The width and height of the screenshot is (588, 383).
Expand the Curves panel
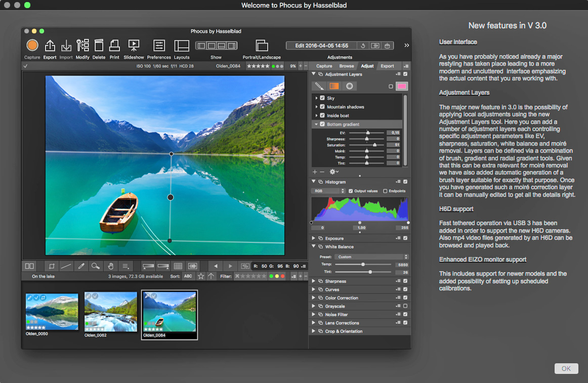tap(314, 289)
